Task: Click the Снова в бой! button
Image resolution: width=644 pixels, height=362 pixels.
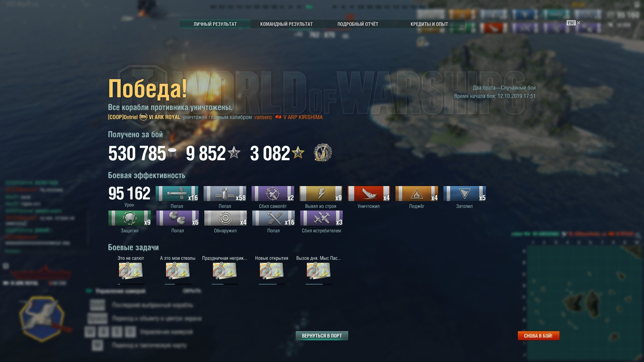Action: point(538,336)
